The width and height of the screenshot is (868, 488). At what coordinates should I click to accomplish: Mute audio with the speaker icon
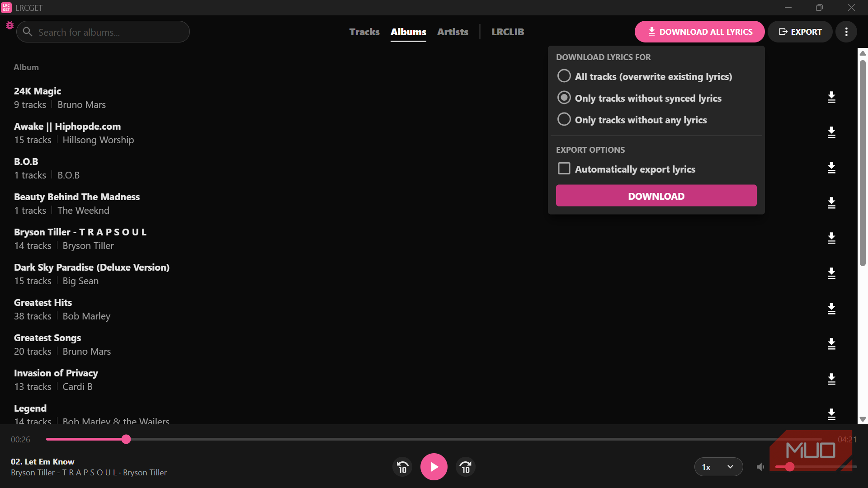(760, 467)
